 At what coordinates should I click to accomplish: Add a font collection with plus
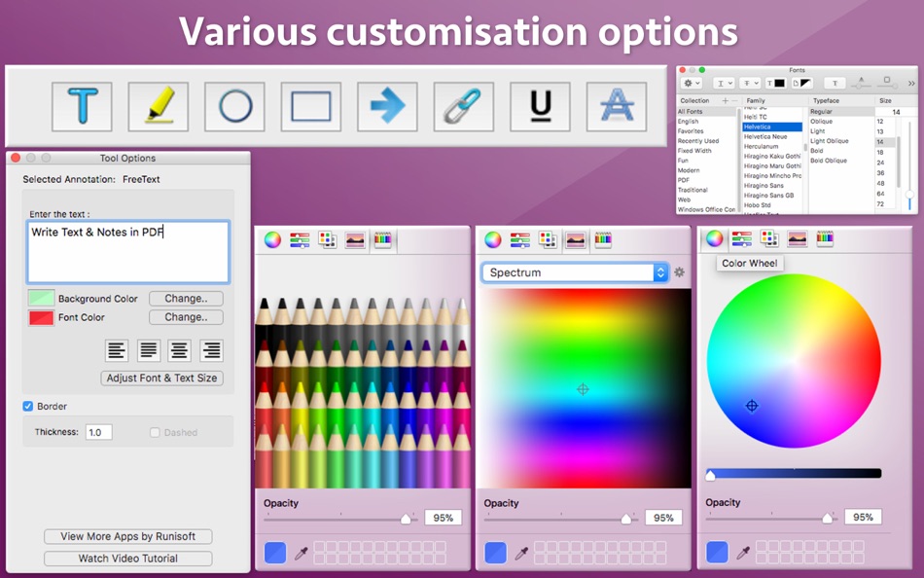pos(726,101)
